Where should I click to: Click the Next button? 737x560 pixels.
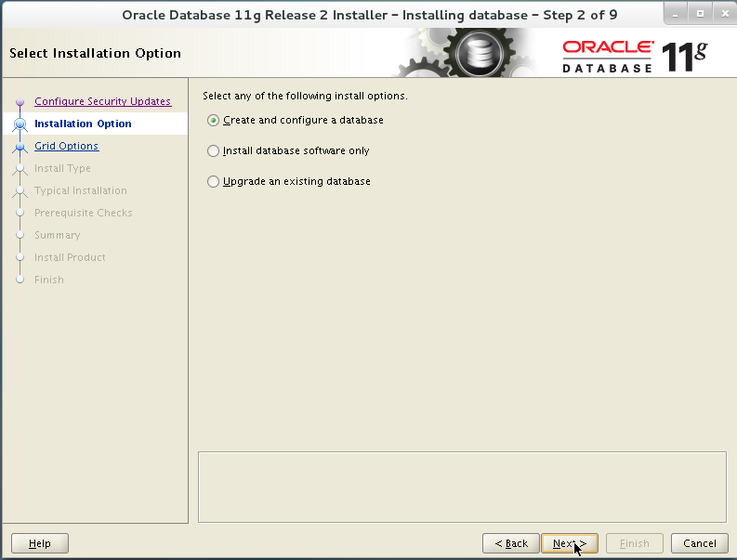pyautogui.click(x=569, y=543)
